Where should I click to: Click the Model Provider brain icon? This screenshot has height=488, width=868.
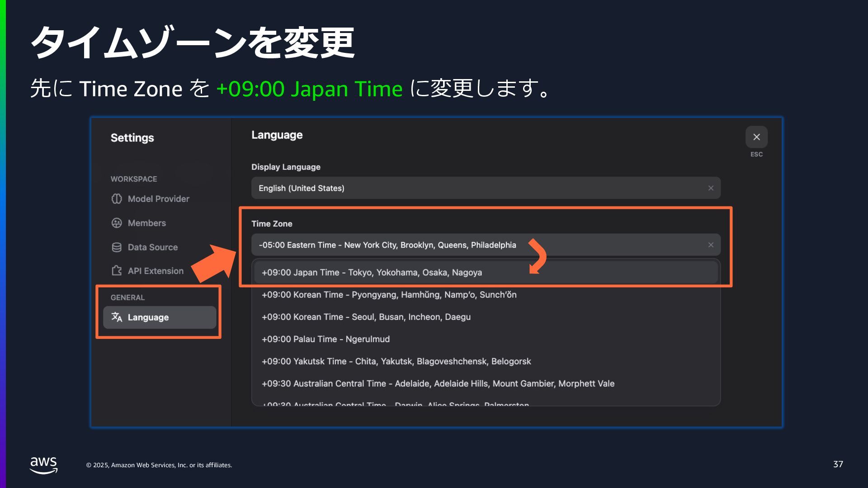coord(117,199)
